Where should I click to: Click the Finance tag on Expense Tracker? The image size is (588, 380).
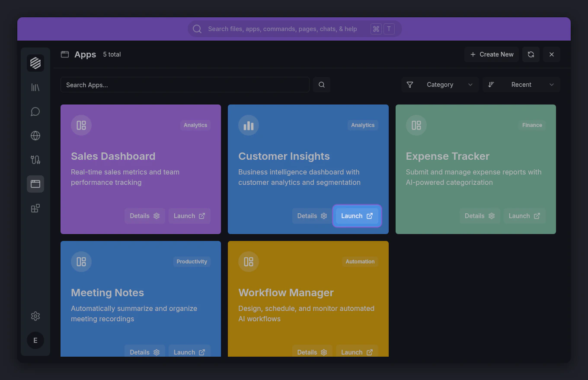tap(532, 125)
